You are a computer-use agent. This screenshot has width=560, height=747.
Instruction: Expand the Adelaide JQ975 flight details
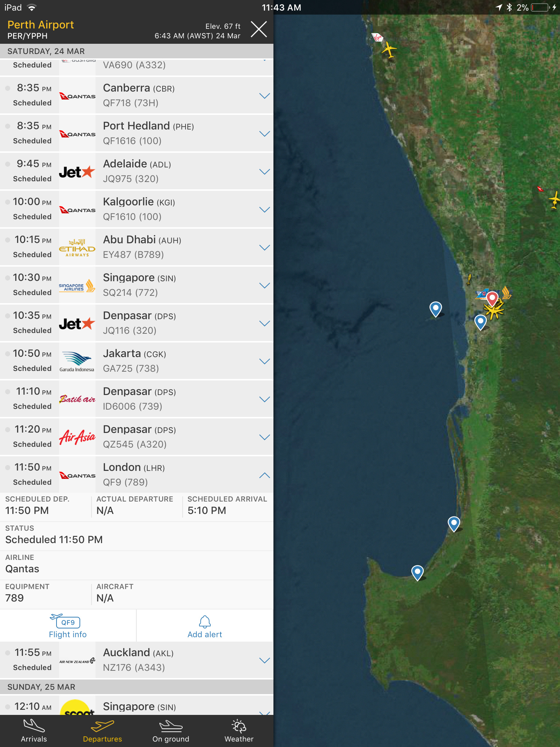click(x=264, y=172)
